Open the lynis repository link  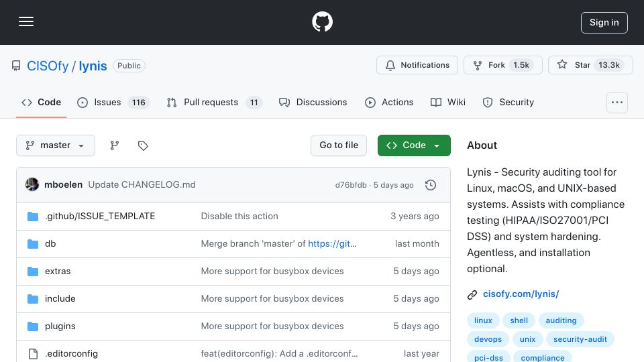(x=93, y=66)
